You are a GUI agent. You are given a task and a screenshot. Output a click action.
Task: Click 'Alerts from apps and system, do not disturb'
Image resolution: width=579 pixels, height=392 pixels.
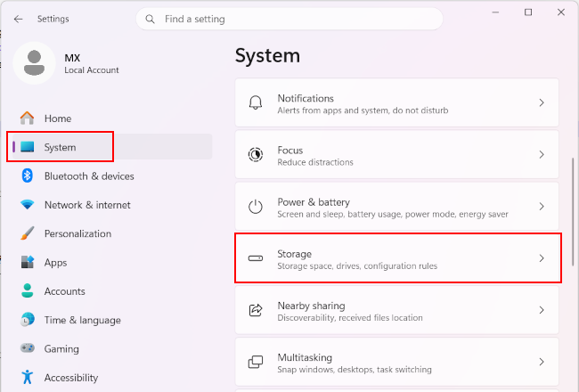coord(363,110)
